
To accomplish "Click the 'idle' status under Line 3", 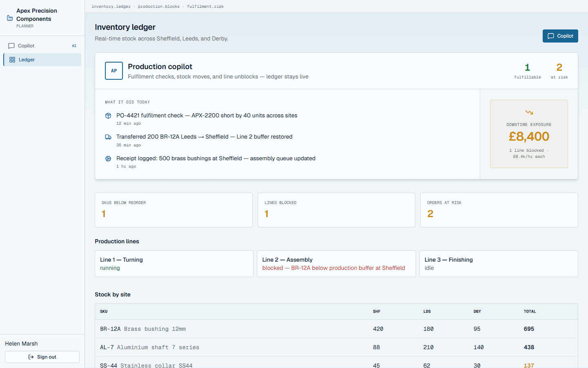I will click(x=429, y=268).
